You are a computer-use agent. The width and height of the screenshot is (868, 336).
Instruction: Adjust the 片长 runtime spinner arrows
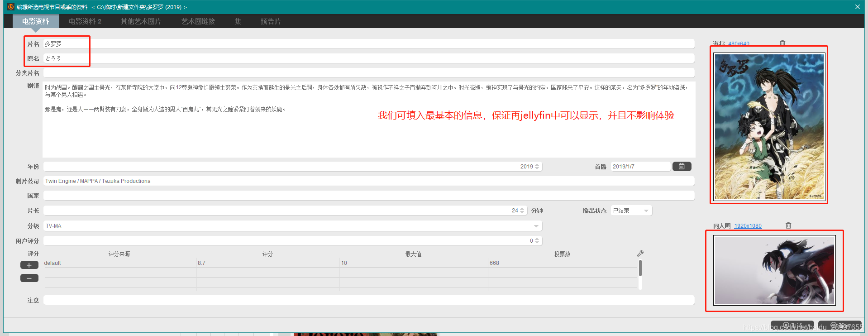click(522, 211)
